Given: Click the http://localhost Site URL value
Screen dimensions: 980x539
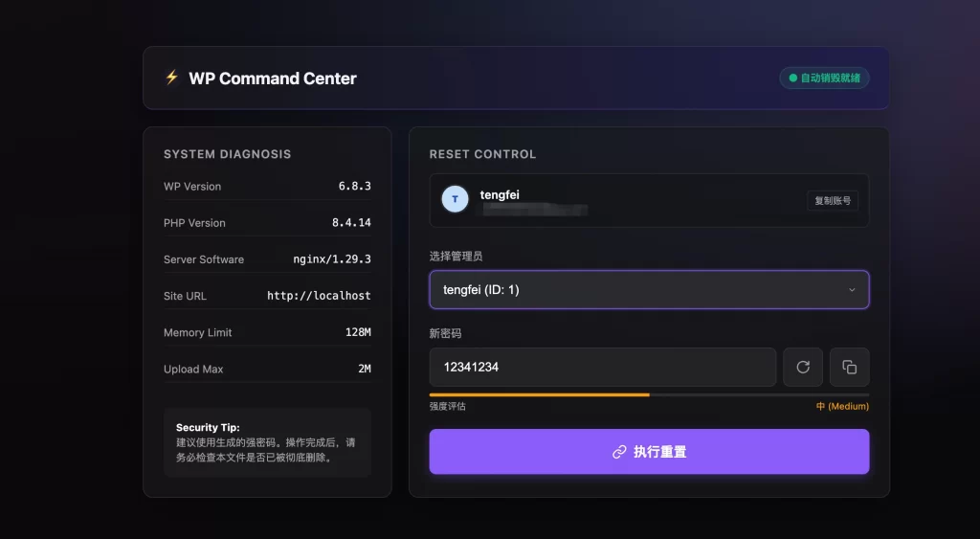Looking at the screenshot, I should click(x=319, y=296).
